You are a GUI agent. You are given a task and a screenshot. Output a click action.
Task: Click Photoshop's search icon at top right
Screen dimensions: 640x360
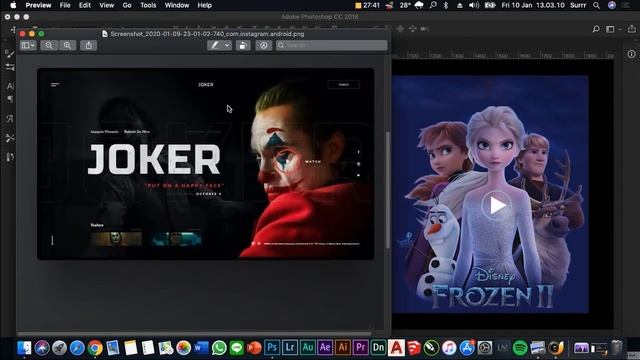click(x=596, y=29)
